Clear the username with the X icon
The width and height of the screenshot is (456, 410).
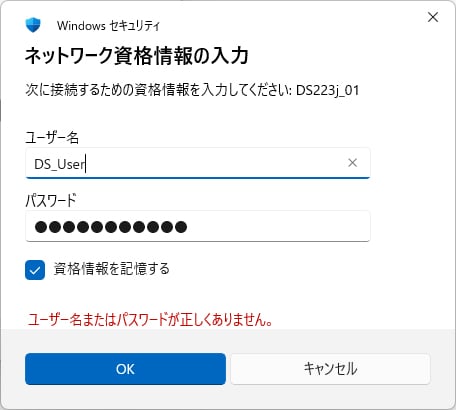[352, 163]
